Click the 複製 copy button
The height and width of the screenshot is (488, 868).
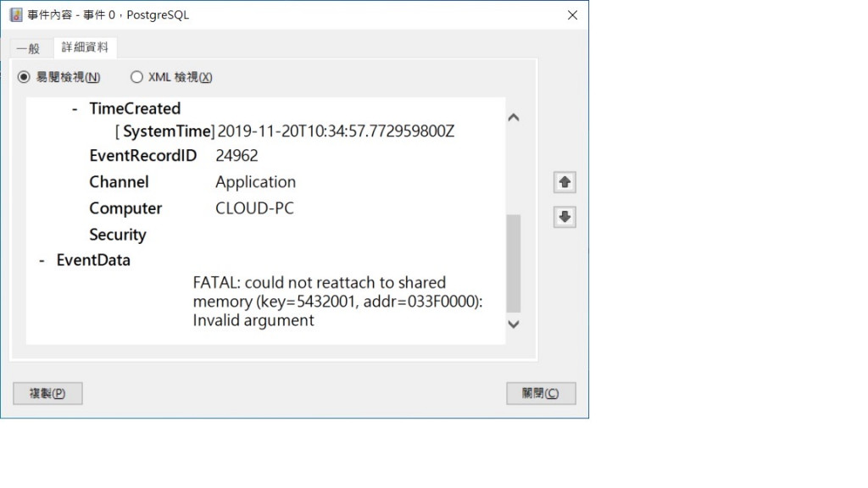(47, 393)
